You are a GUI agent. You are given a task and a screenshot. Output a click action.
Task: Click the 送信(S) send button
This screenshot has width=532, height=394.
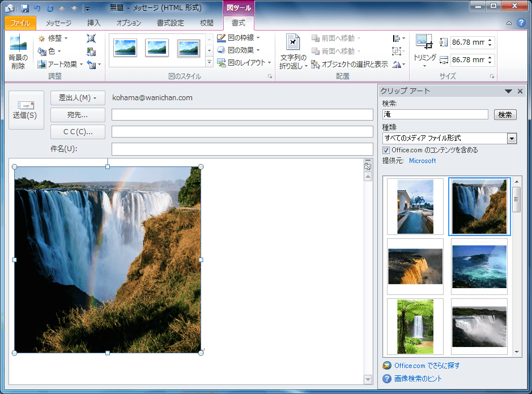pyautogui.click(x=26, y=110)
